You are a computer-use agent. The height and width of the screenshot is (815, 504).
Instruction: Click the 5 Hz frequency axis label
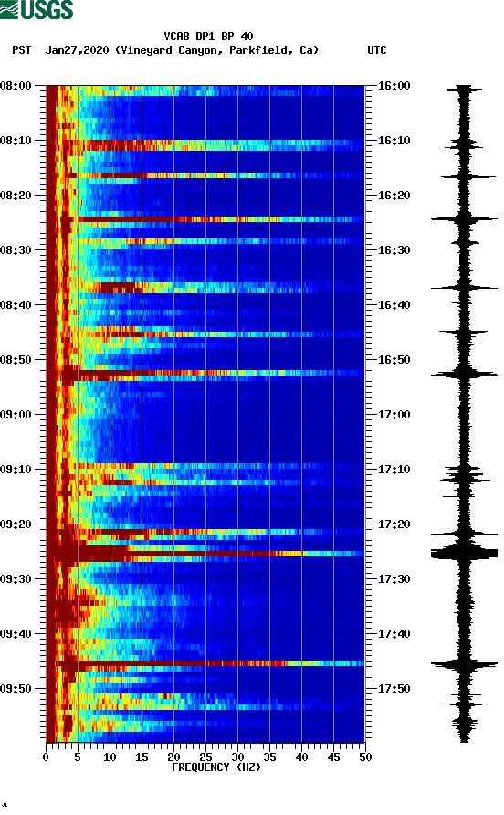click(78, 757)
